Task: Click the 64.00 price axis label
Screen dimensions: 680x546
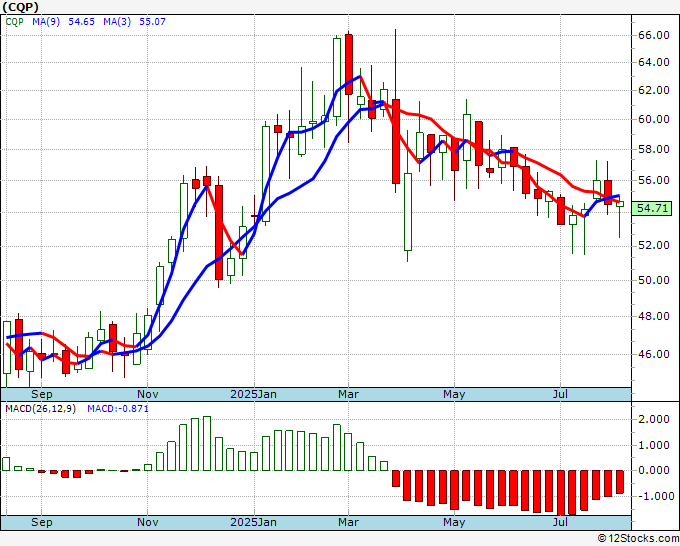Action: [x=654, y=62]
